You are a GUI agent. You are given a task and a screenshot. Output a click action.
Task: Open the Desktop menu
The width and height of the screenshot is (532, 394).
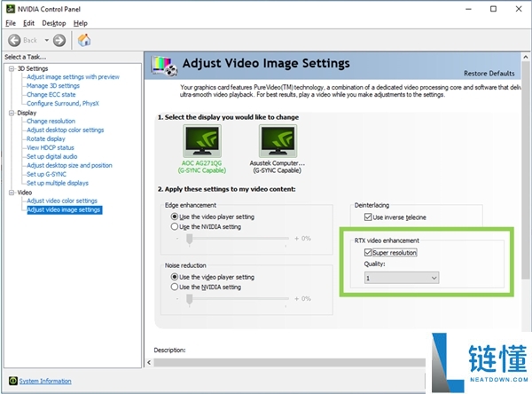tap(54, 23)
